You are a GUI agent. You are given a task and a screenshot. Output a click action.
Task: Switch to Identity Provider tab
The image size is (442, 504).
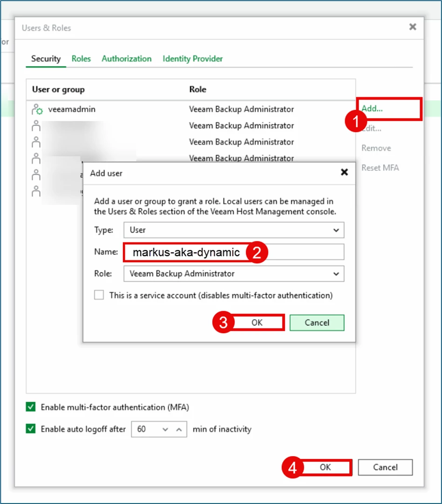click(x=192, y=59)
